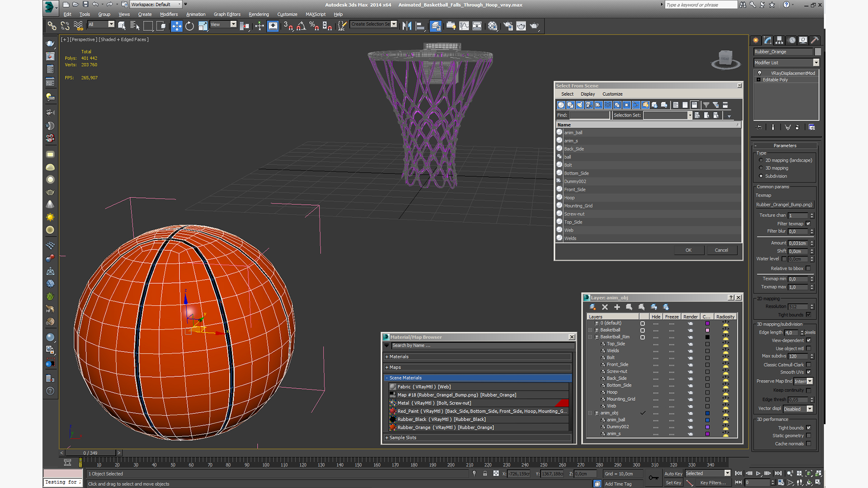Click the Add Time Tag field
Viewport: 868px width, 488px height.
point(618,484)
